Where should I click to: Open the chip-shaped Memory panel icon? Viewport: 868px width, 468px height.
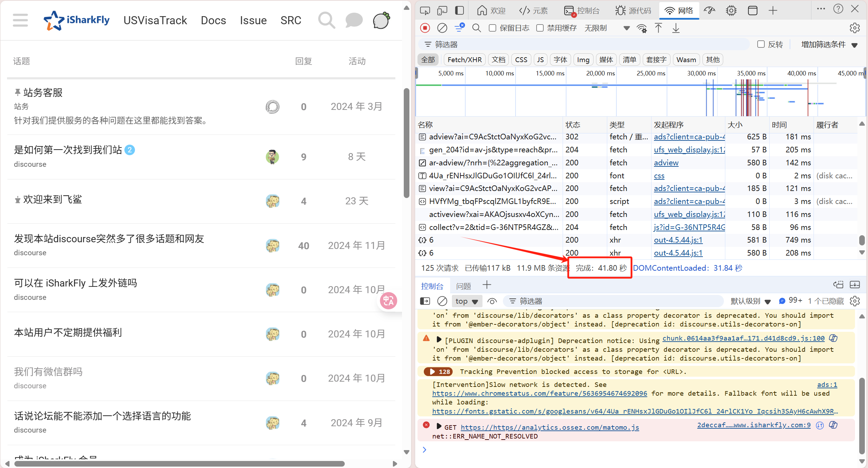tap(731, 11)
